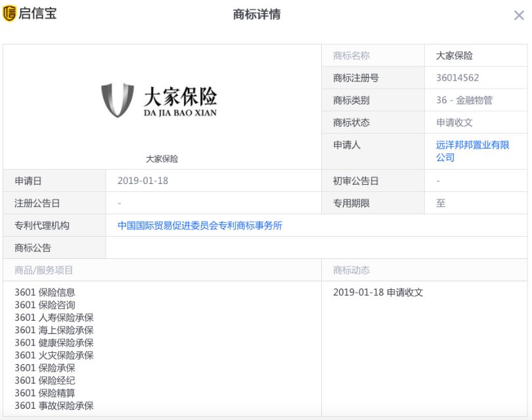Click the application date 2019-01-18 value
This screenshot has width=532, height=420.
coord(143,181)
